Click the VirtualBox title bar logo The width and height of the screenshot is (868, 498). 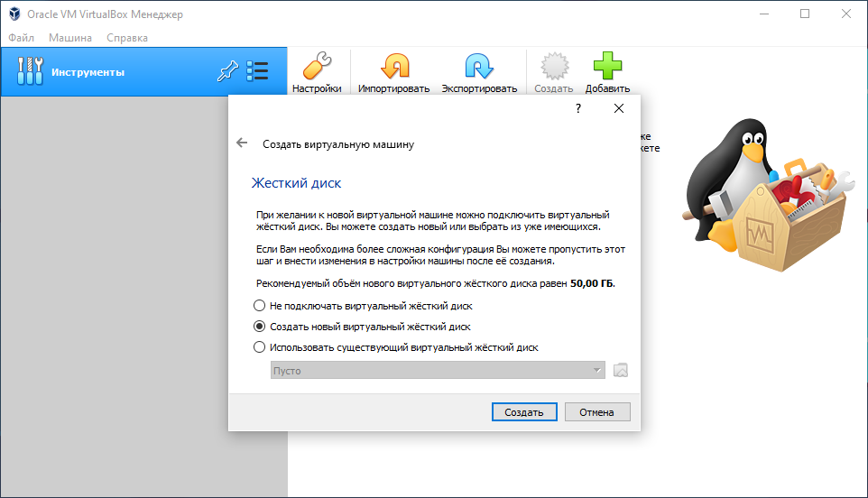point(15,14)
